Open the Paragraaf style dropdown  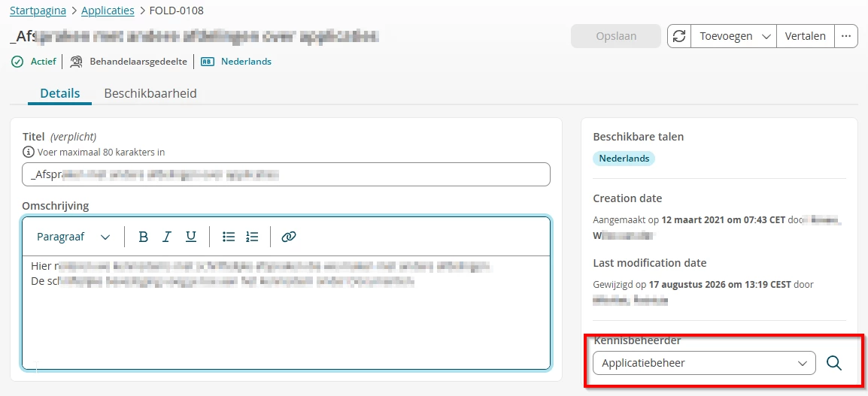(x=73, y=237)
